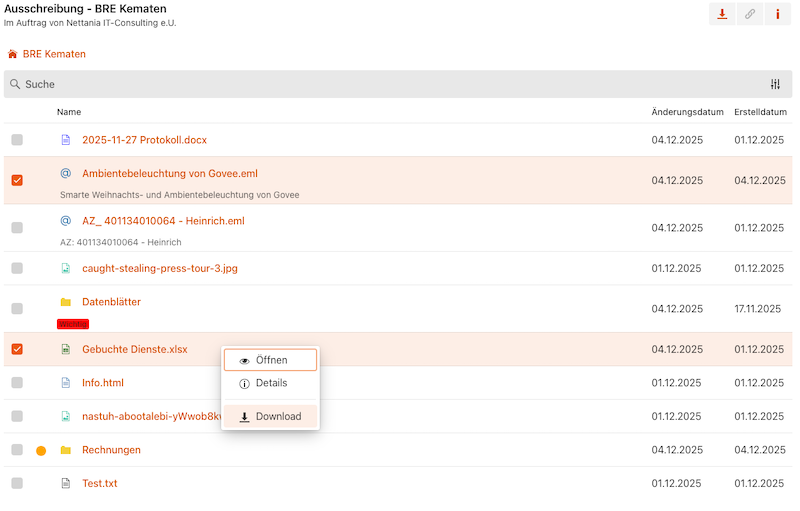Sort the list by Name column
Image resolution: width=800 pixels, height=511 pixels.
(x=69, y=112)
